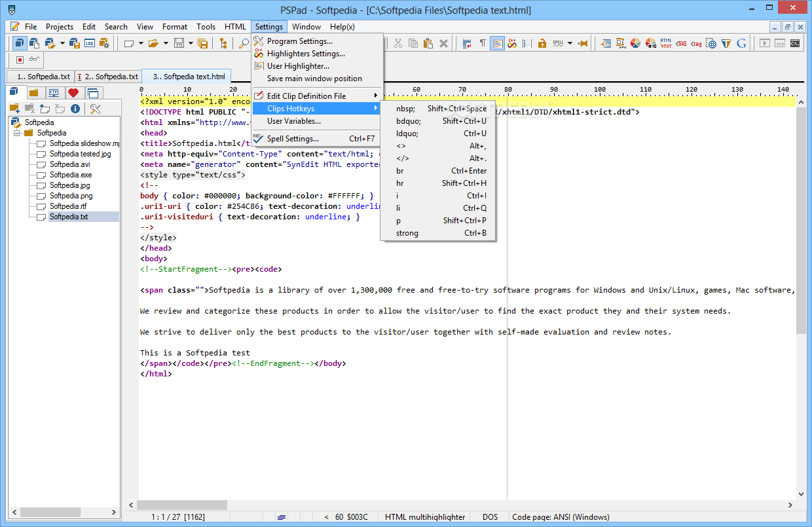
Task: Collapse the Softpedia folder tree node
Action: tap(16, 133)
